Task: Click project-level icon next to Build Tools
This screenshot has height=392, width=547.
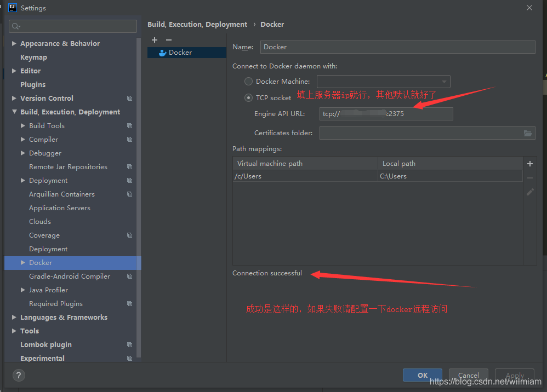Action: click(130, 126)
